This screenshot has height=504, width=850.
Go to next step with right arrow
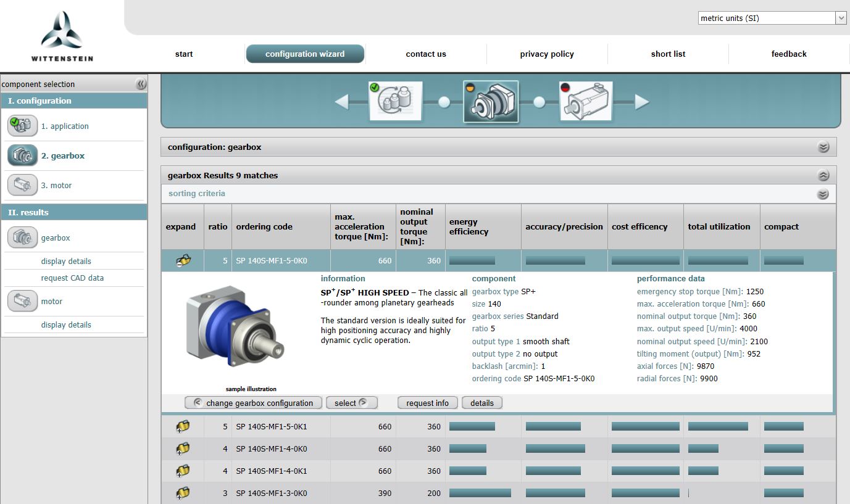pyautogui.click(x=642, y=102)
